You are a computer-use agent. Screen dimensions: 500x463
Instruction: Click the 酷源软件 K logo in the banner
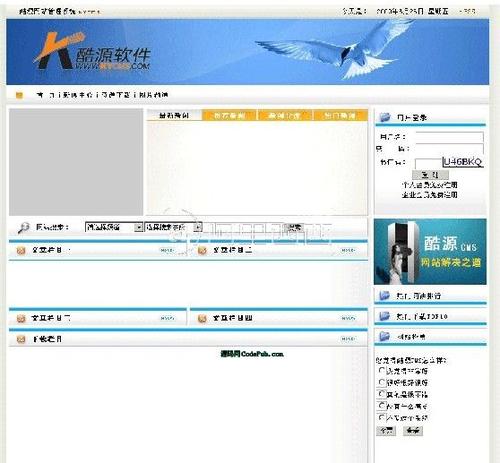click(x=92, y=52)
